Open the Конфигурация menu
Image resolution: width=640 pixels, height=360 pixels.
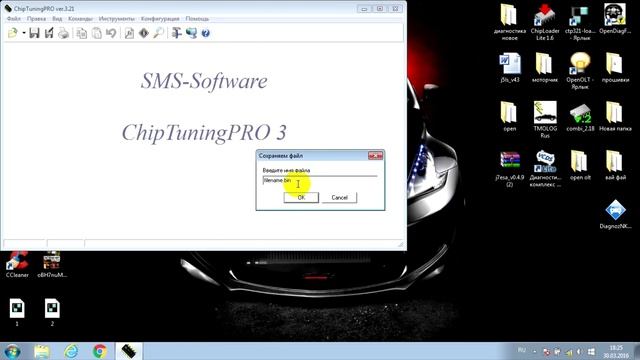[160, 19]
